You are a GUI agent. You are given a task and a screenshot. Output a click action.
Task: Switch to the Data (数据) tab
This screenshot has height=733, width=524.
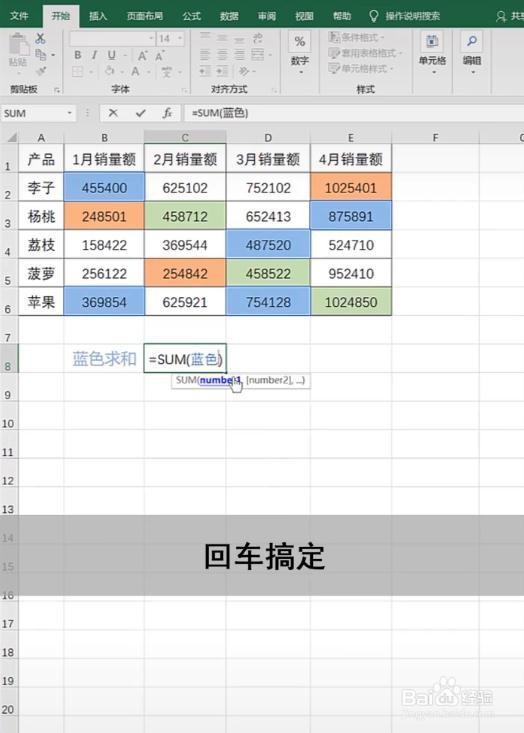click(229, 16)
